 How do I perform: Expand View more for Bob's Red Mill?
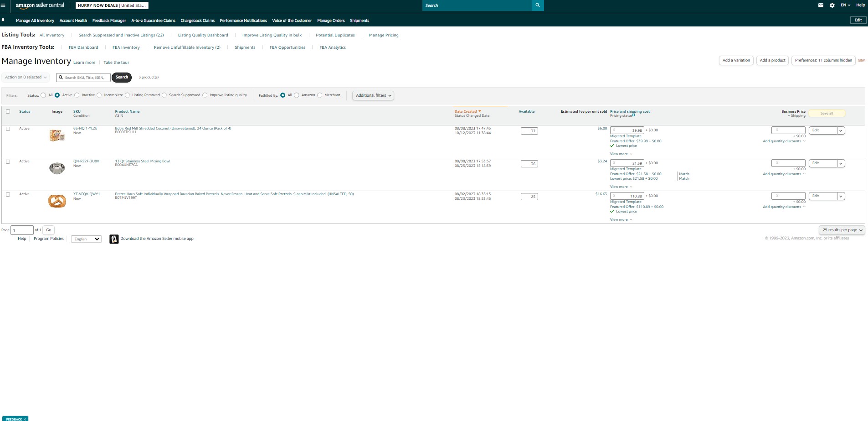pos(621,154)
